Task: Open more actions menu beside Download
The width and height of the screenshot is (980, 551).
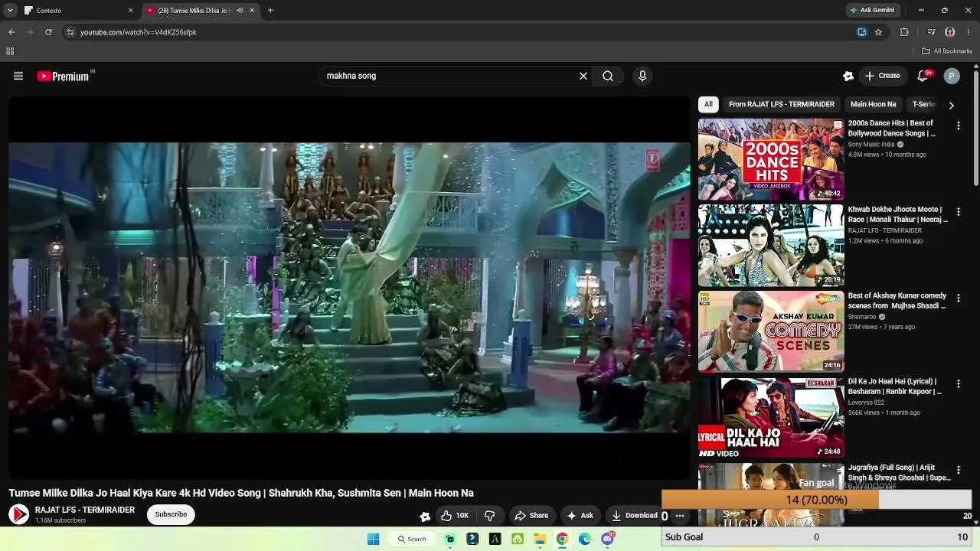Action: point(680,516)
